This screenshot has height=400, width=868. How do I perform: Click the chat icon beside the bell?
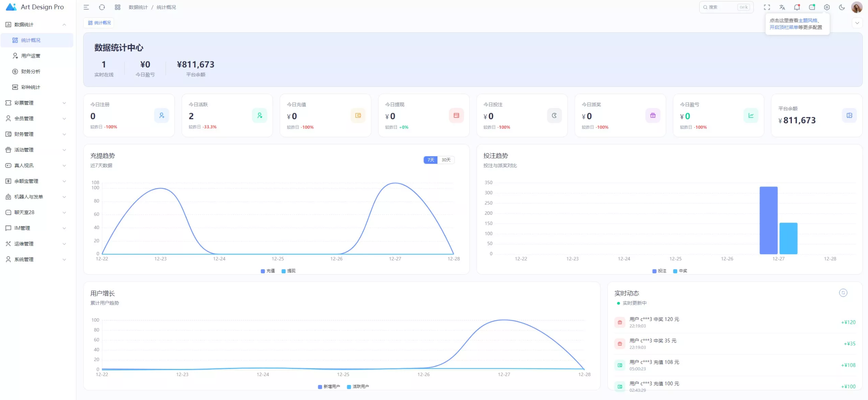click(x=812, y=7)
